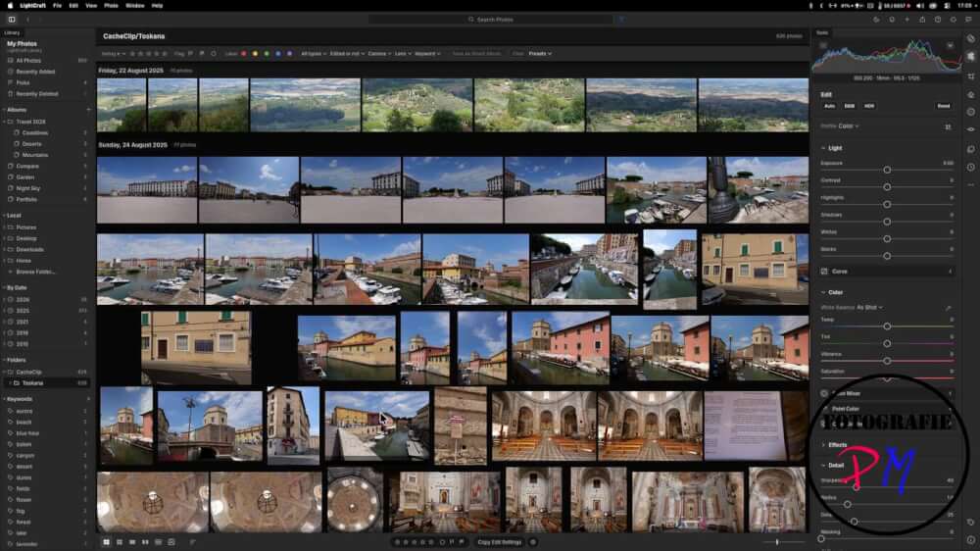Click the HDR edit button
The image size is (980, 551).
tap(869, 106)
